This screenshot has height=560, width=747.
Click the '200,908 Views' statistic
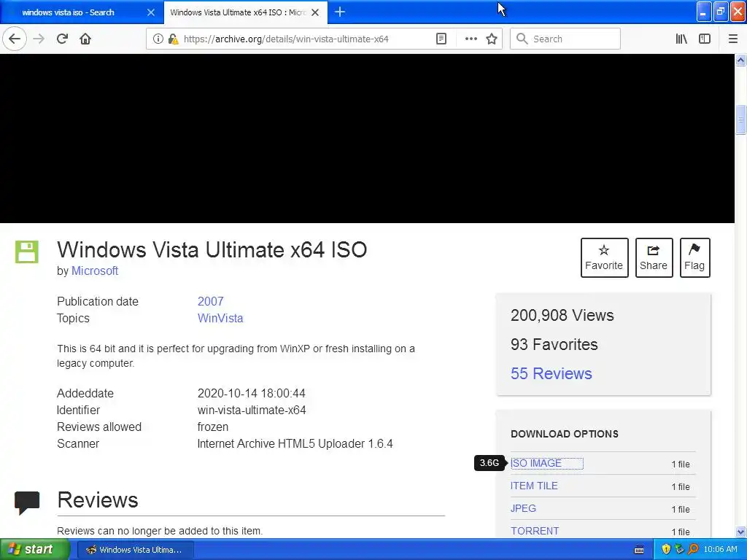point(562,315)
